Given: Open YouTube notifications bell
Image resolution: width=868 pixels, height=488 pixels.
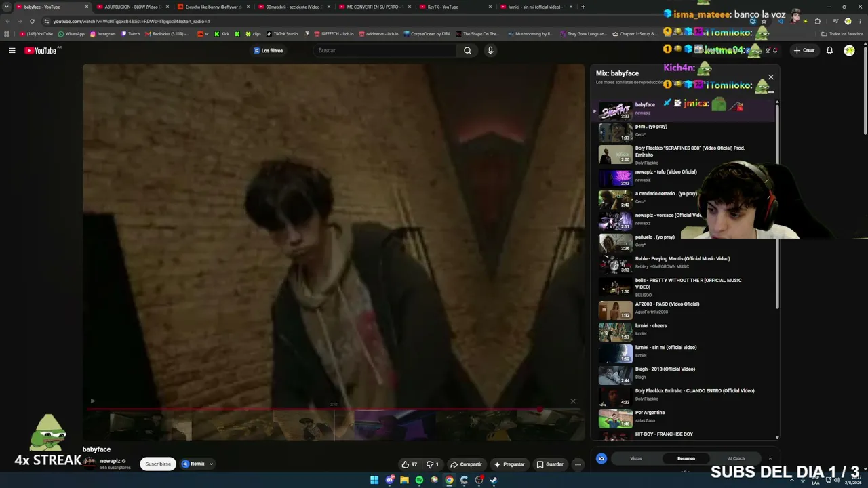Looking at the screenshot, I should [829, 50].
